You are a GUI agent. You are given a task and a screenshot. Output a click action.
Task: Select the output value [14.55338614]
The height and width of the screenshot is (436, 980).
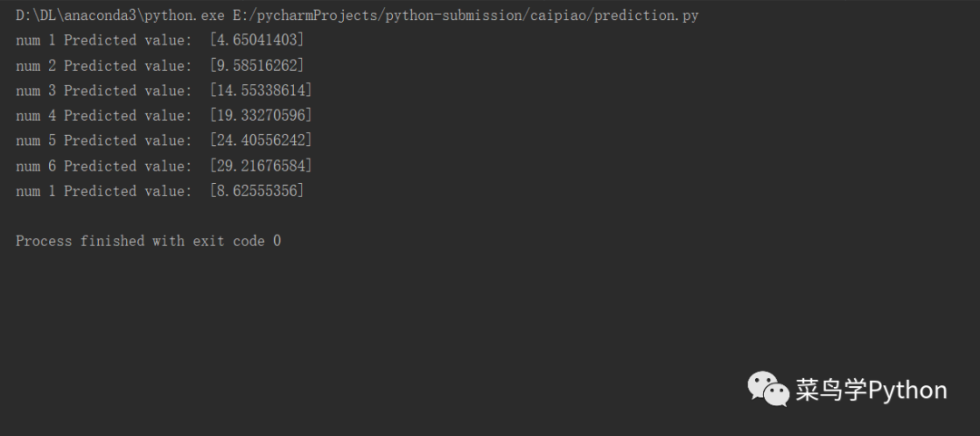pyautogui.click(x=260, y=91)
